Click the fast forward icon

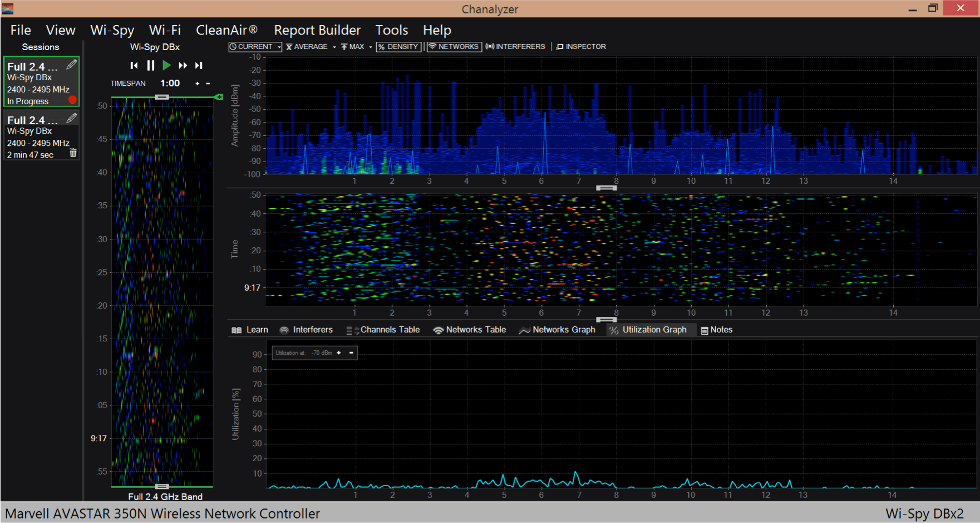183,66
